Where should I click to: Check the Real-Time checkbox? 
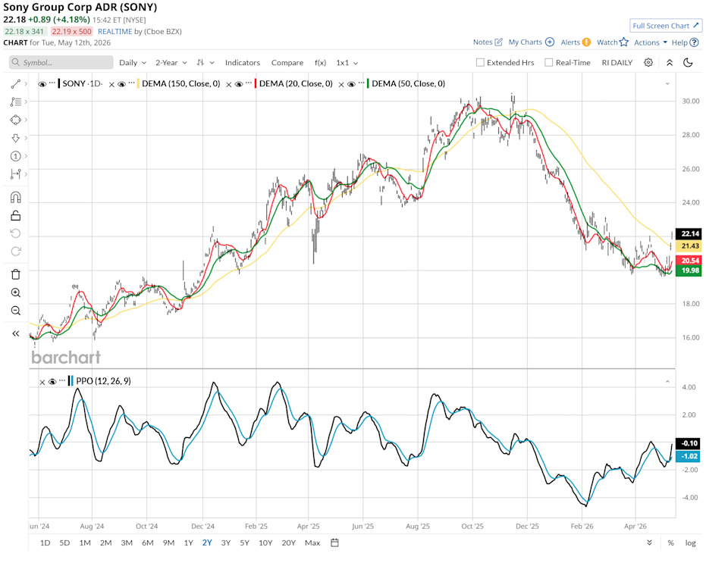(548, 63)
